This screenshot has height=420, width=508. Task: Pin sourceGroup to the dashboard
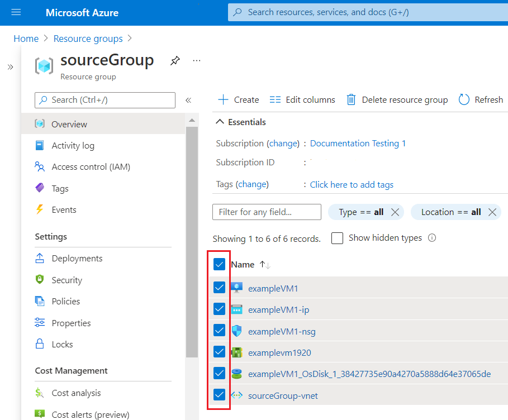[x=175, y=60]
